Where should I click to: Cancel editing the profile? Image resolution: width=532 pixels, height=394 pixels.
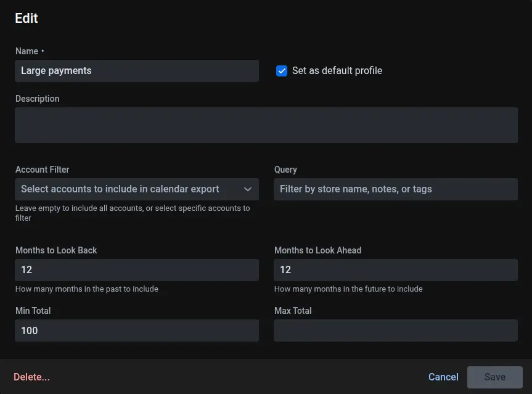pyautogui.click(x=443, y=377)
